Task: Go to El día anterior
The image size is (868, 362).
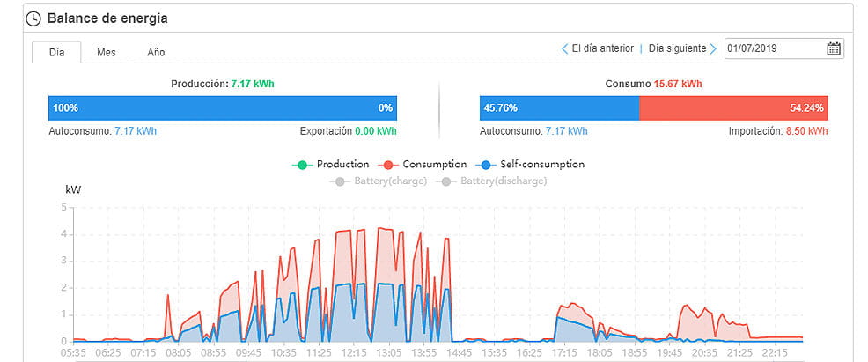Action: tap(602, 49)
